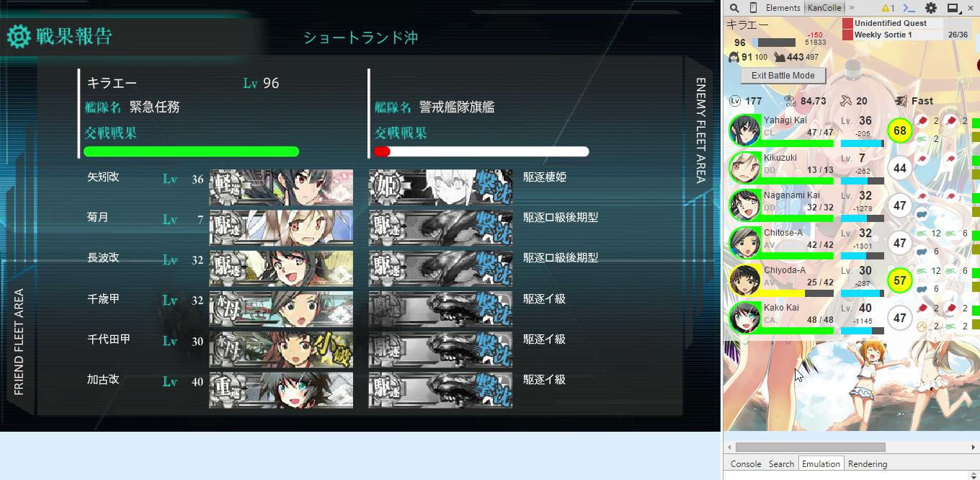Screen dimensions: 980x480
Task: Expand the hidden DevTools tabs chevron
Action: point(852,8)
